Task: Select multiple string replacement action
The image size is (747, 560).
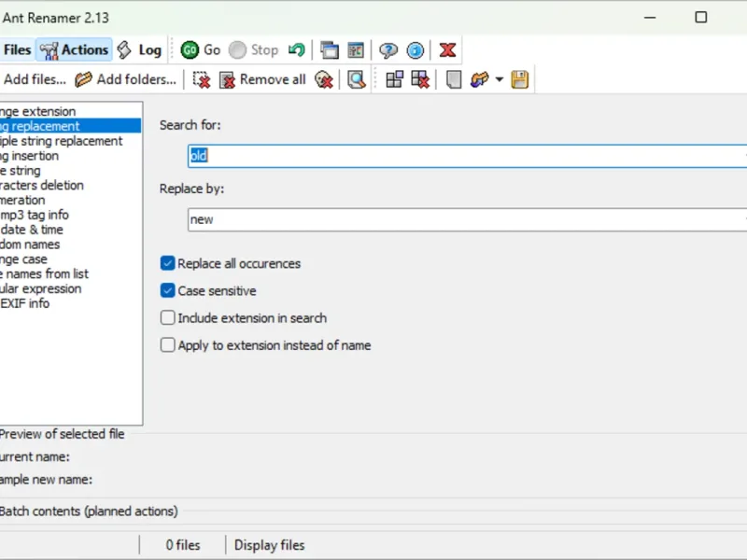Action: coord(71,141)
